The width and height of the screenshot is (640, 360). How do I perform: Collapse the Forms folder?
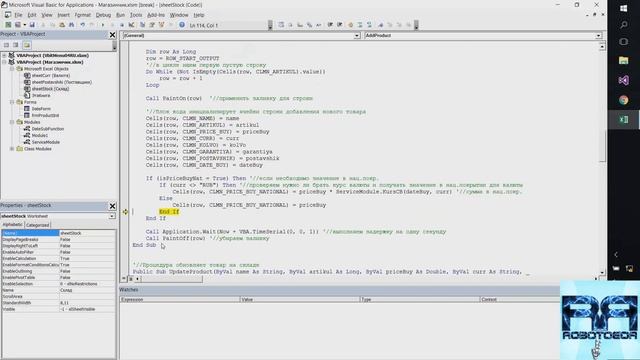pos(12,102)
